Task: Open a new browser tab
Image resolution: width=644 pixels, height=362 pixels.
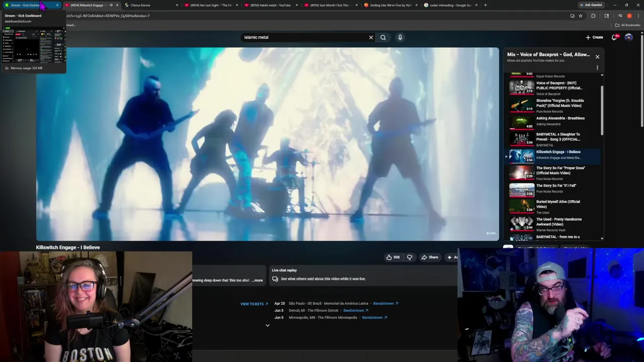Action: [x=485, y=5]
